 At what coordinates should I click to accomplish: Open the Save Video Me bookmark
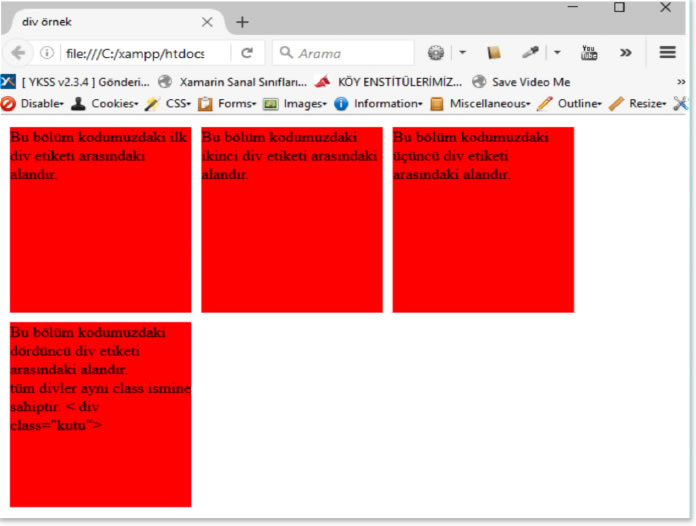pyautogui.click(x=521, y=82)
